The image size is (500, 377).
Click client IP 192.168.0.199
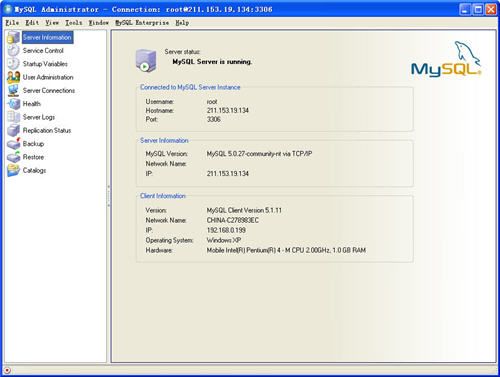[226, 230]
